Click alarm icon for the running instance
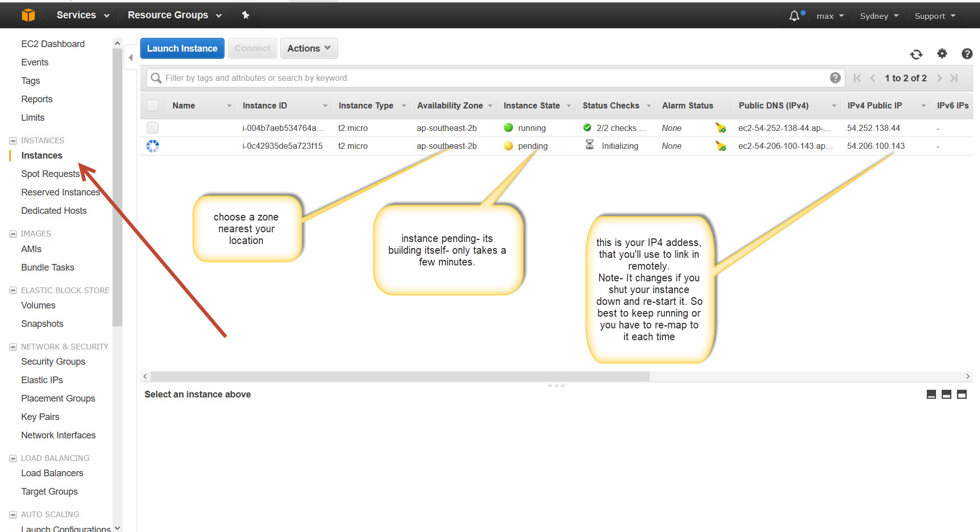 (721, 128)
